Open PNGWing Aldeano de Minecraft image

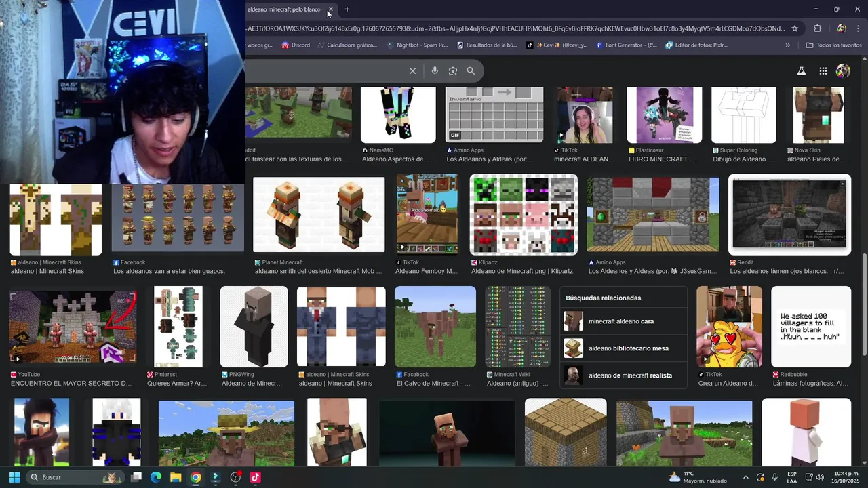click(x=254, y=327)
